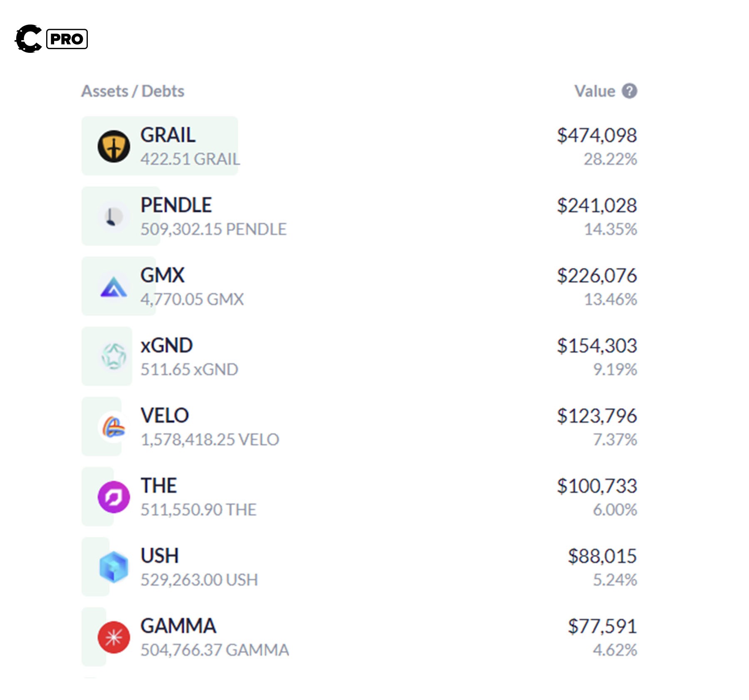Select the xGND amount 511.65 xGND
The height and width of the screenshot is (700, 749).
pyautogui.click(x=189, y=369)
